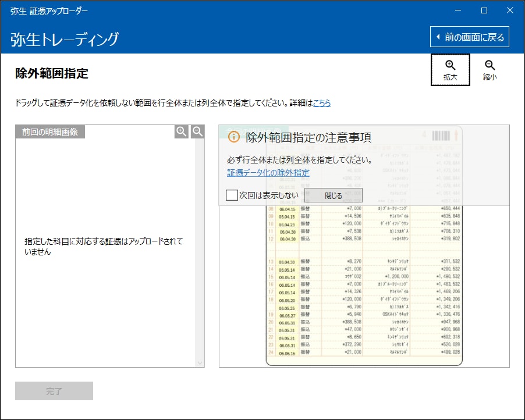The width and height of the screenshot is (525, 420).
Task: Click the balance cell *499, 028
Action: point(450,352)
